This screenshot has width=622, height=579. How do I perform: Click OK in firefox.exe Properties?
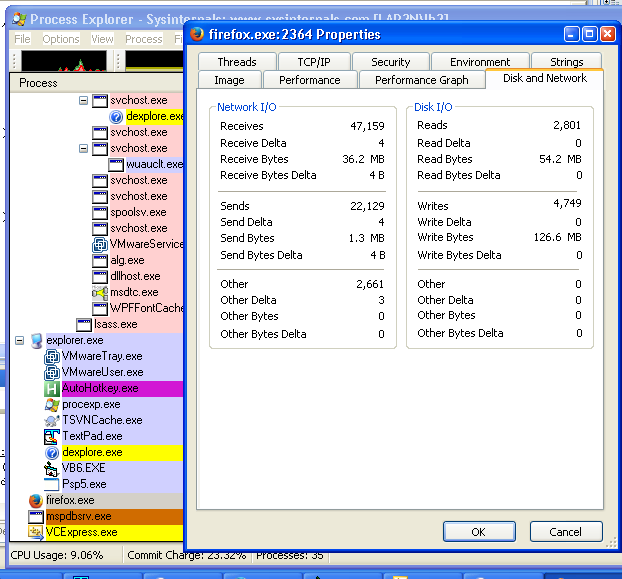(x=479, y=532)
